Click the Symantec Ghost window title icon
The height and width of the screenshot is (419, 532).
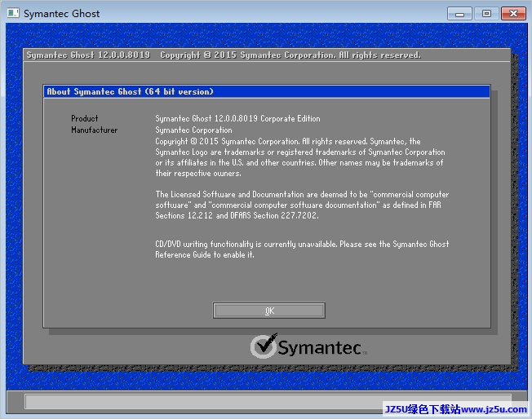coord(13,13)
